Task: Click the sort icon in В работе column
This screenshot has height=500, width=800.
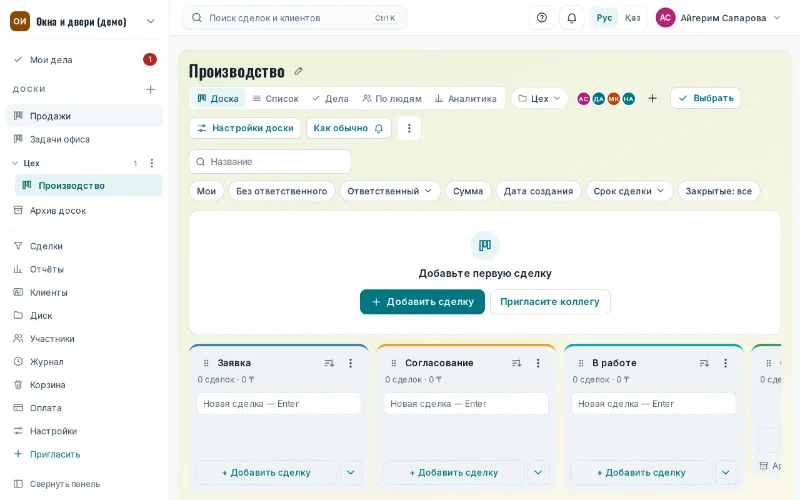Action: 704,363
